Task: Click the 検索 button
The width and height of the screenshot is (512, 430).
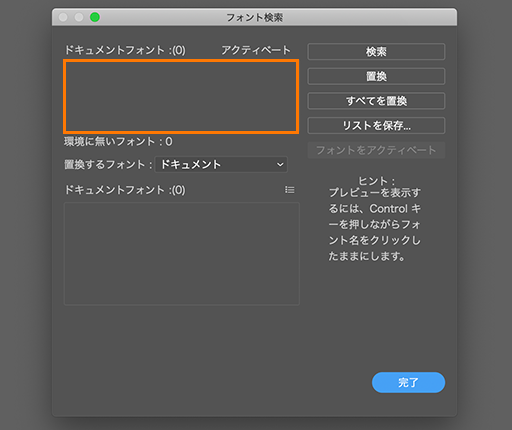Action: pyautogui.click(x=376, y=52)
